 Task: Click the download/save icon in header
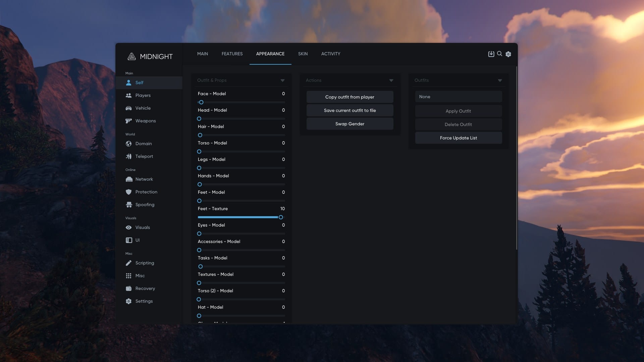click(x=491, y=54)
